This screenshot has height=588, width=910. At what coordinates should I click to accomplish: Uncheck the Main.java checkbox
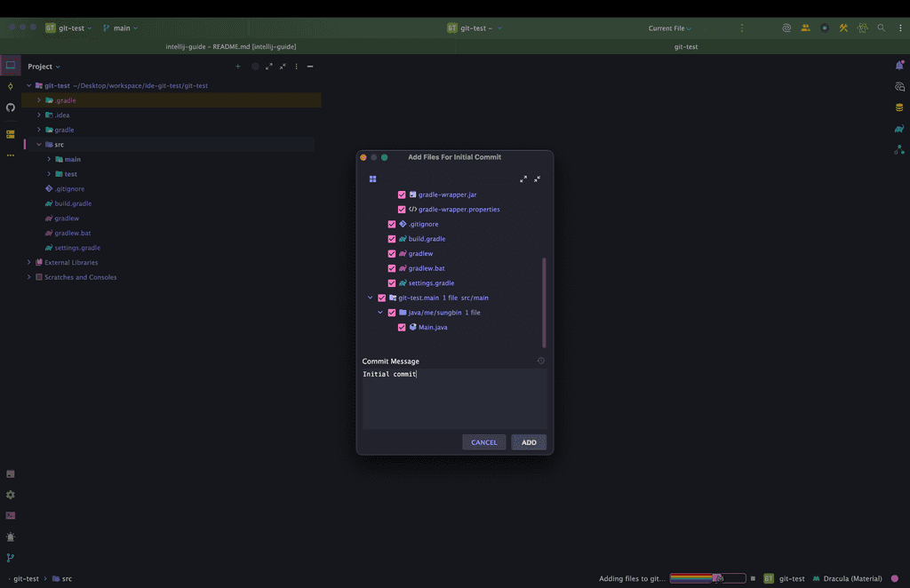pos(402,328)
